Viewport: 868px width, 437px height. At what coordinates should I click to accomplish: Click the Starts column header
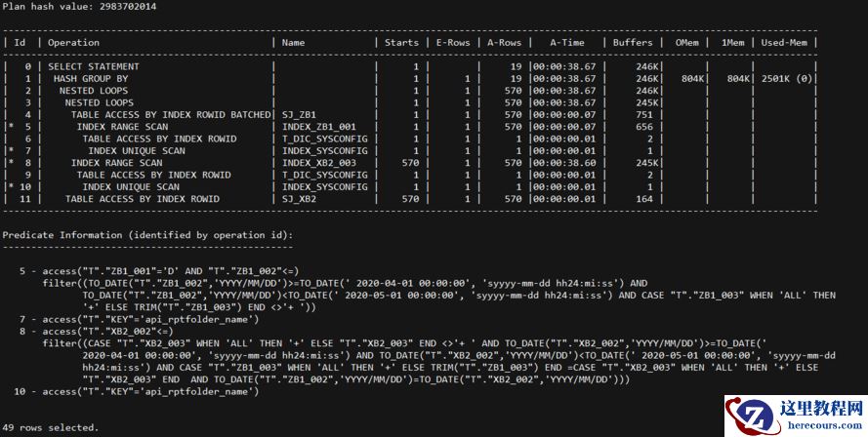(x=402, y=43)
